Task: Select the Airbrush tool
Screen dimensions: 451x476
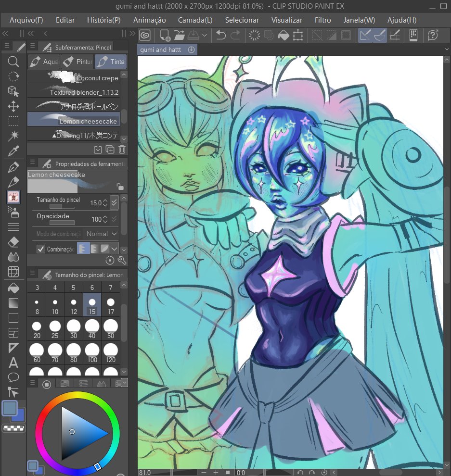Action: (13, 212)
